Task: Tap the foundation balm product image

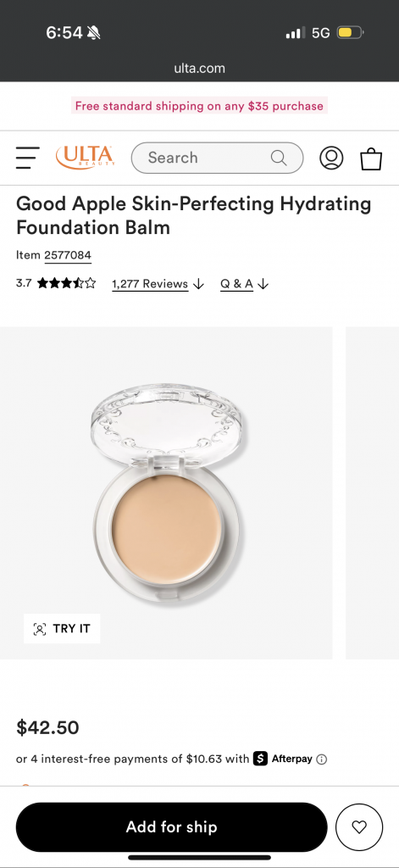Action: (166, 492)
